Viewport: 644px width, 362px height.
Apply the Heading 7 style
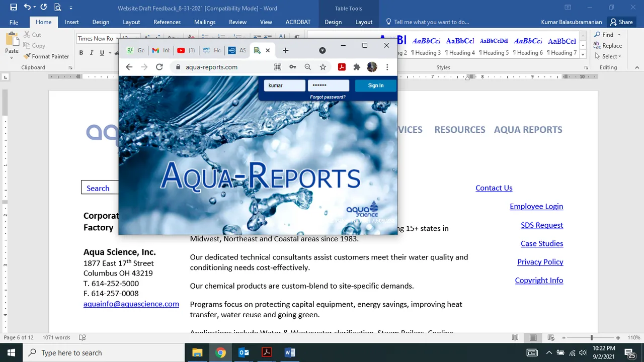[x=562, y=46]
